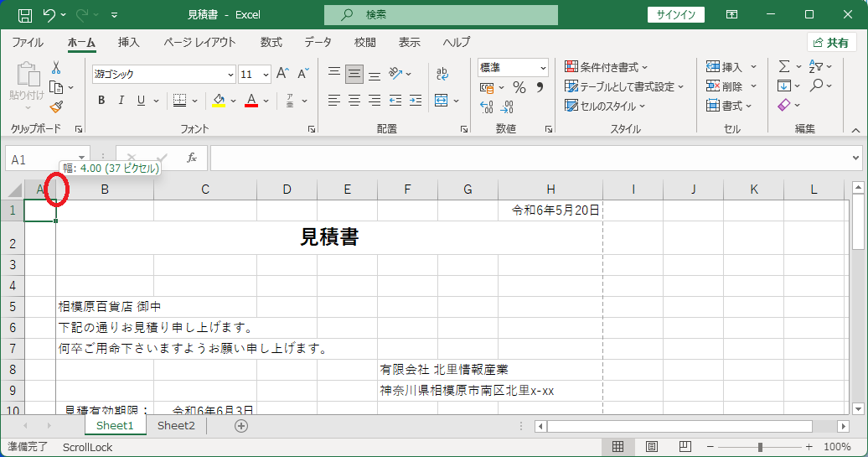This screenshot has width=868, height=457.
Task: Switch to the データ tab
Action: click(318, 43)
